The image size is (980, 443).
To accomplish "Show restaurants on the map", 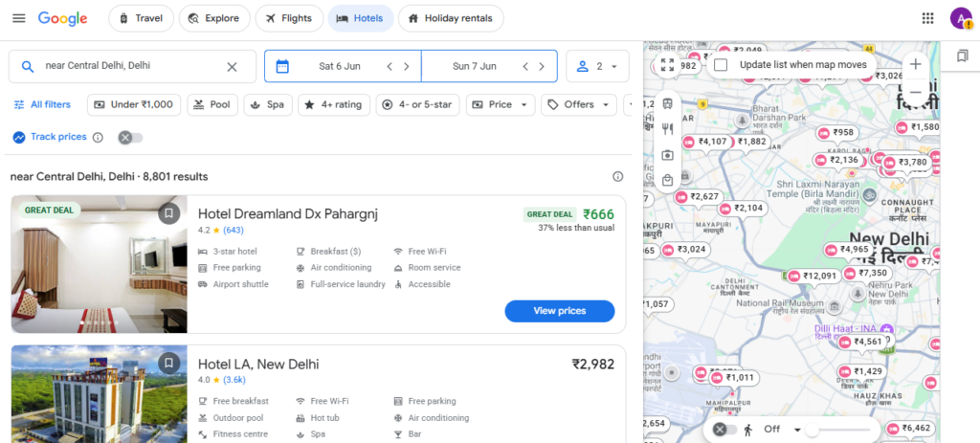I will (667, 129).
